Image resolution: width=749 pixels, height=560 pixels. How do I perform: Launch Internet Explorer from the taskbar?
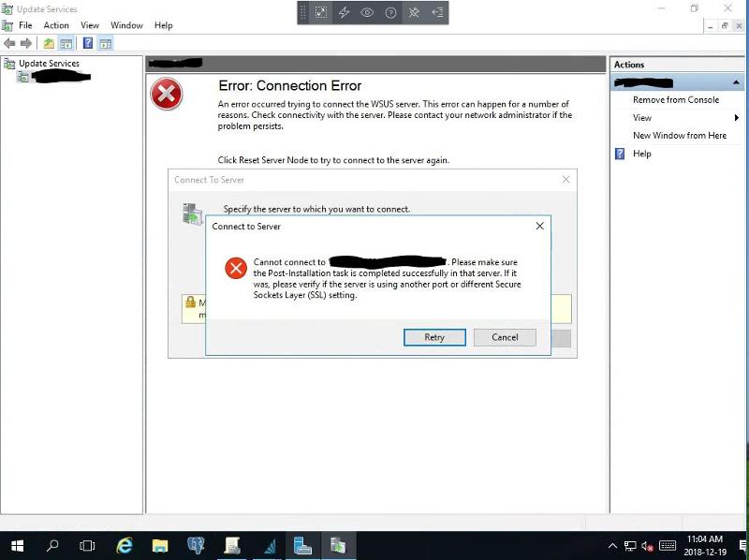point(125,546)
